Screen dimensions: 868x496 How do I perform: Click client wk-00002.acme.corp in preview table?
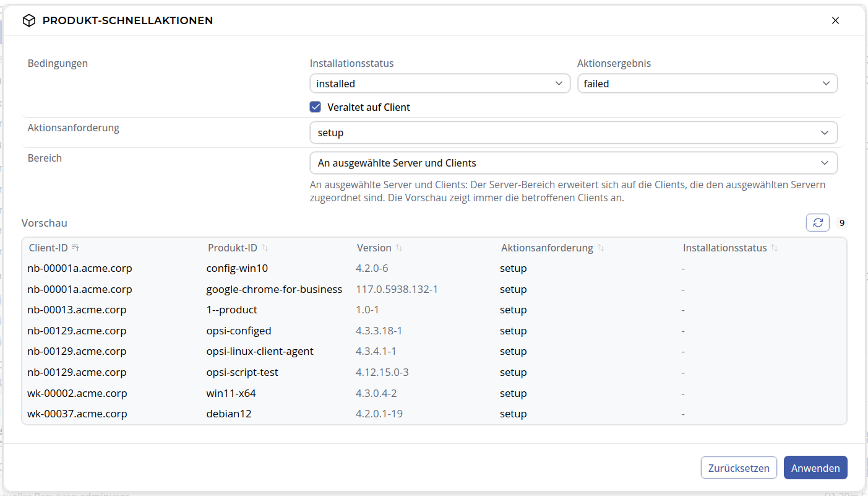[x=77, y=393]
